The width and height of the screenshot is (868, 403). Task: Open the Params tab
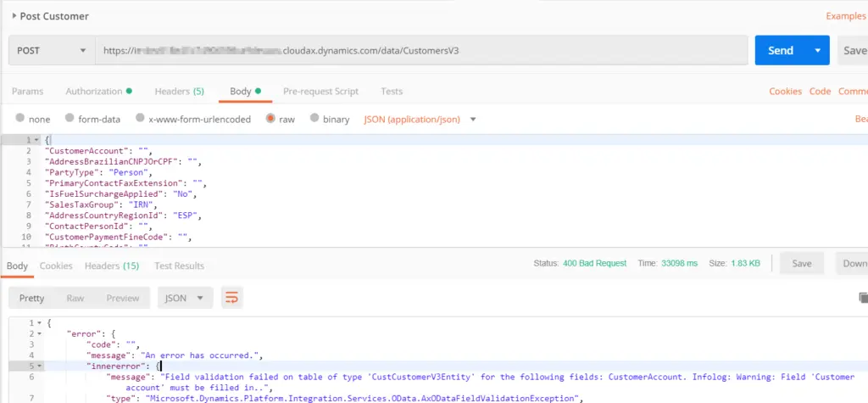pyautogui.click(x=28, y=92)
